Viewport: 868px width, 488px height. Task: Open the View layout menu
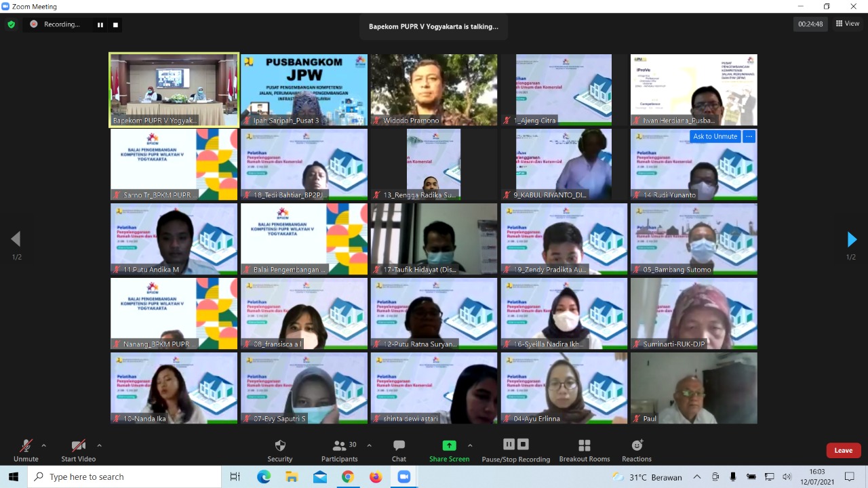[848, 24]
